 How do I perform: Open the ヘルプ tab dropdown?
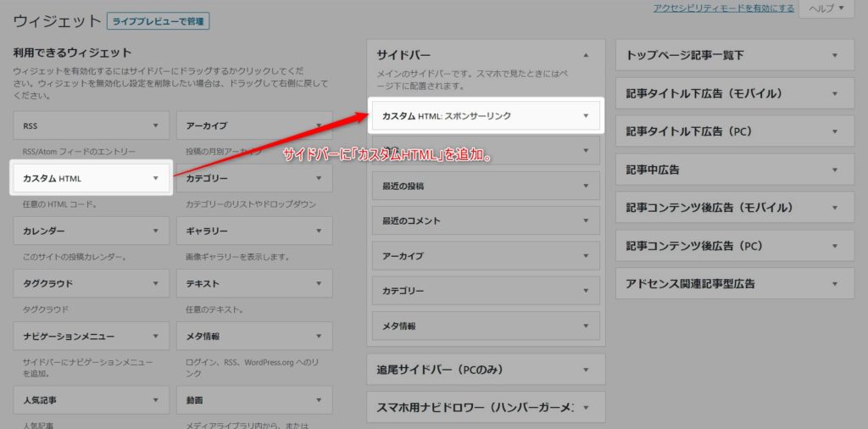pos(826,8)
